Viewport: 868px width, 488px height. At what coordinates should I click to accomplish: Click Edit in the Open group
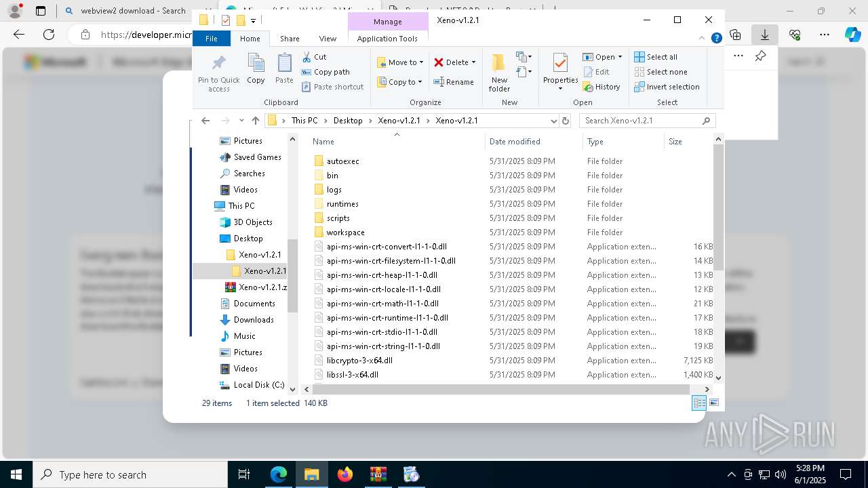coord(596,72)
